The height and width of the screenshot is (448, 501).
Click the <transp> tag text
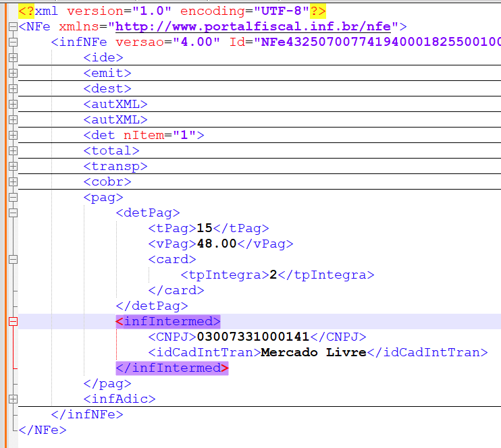coord(115,167)
